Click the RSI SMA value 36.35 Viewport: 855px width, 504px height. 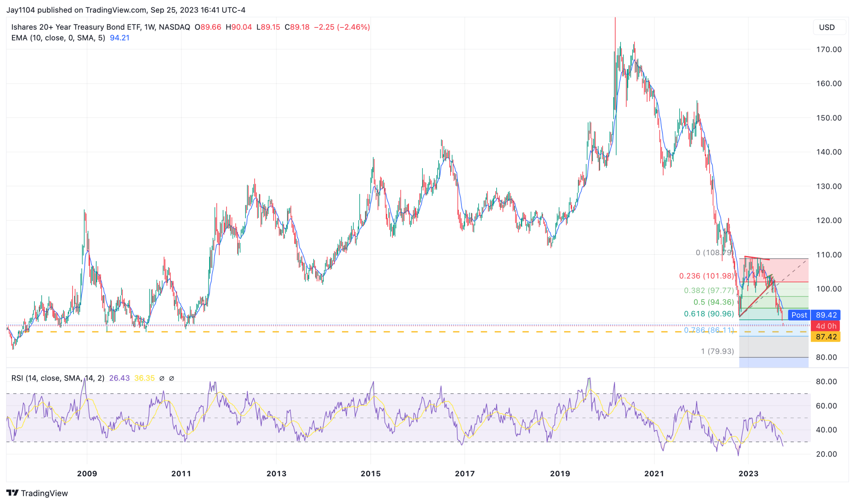(144, 378)
